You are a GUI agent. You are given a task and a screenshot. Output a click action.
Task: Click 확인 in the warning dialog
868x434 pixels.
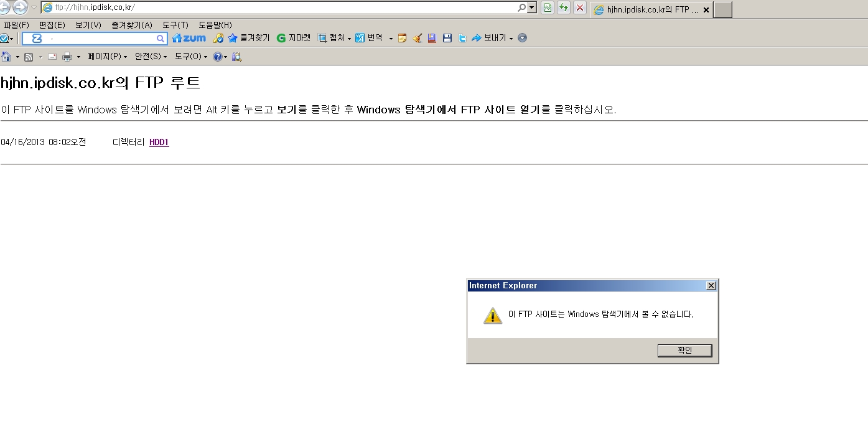684,351
